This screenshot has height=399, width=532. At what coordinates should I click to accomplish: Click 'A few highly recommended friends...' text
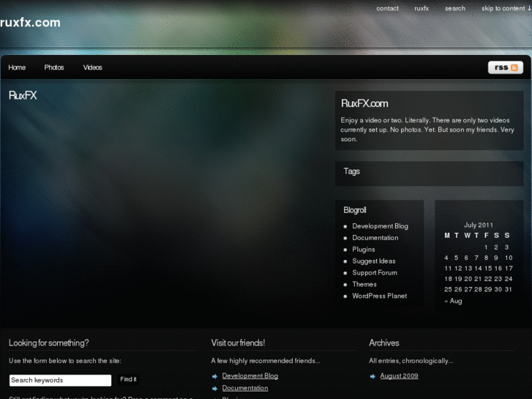click(x=266, y=361)
